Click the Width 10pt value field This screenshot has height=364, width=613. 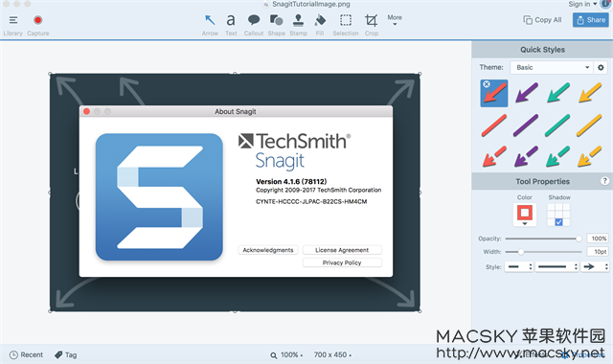coord(598,252)
